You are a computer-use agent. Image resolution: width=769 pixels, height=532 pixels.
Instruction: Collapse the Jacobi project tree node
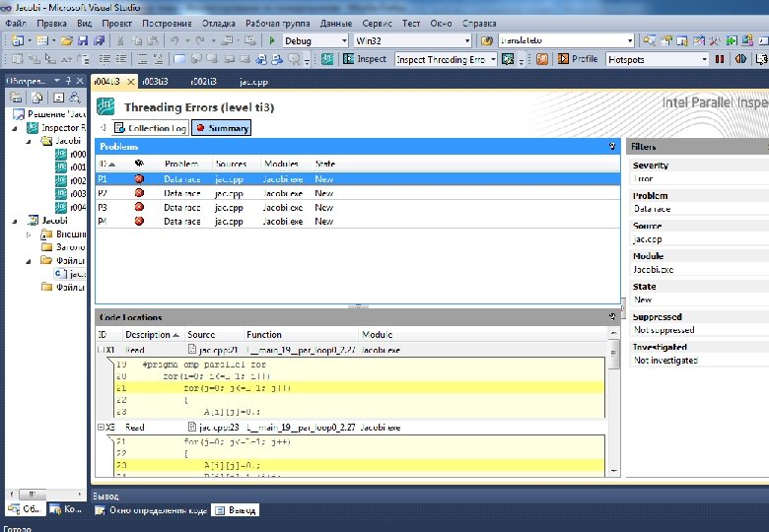[15, 221]
